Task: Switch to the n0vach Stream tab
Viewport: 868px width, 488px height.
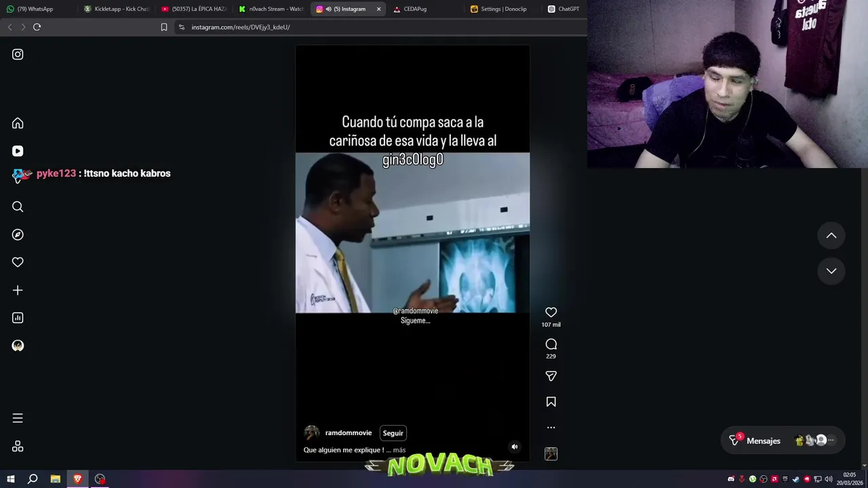Action: coord(271,9)
